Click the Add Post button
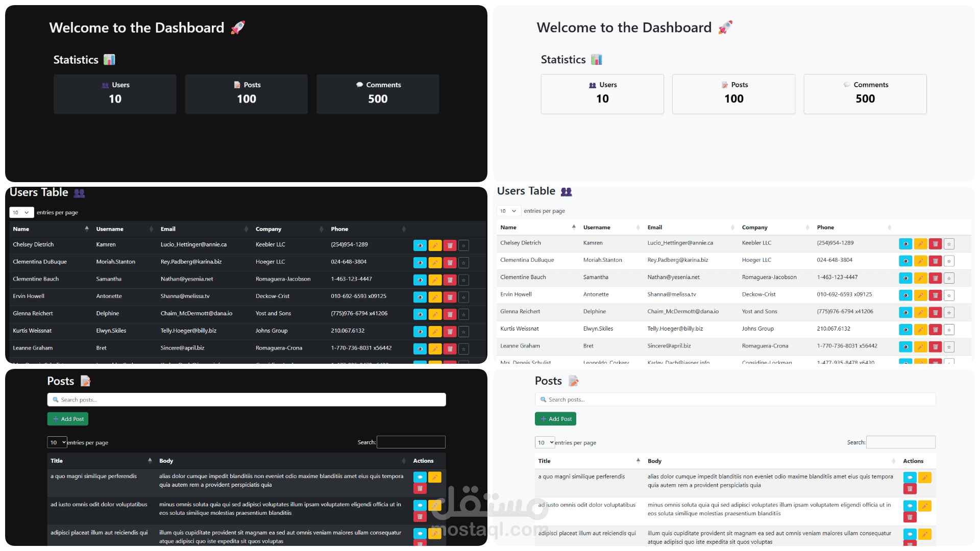The width and height of the screenshot is (980, 551). coord(67,418)
